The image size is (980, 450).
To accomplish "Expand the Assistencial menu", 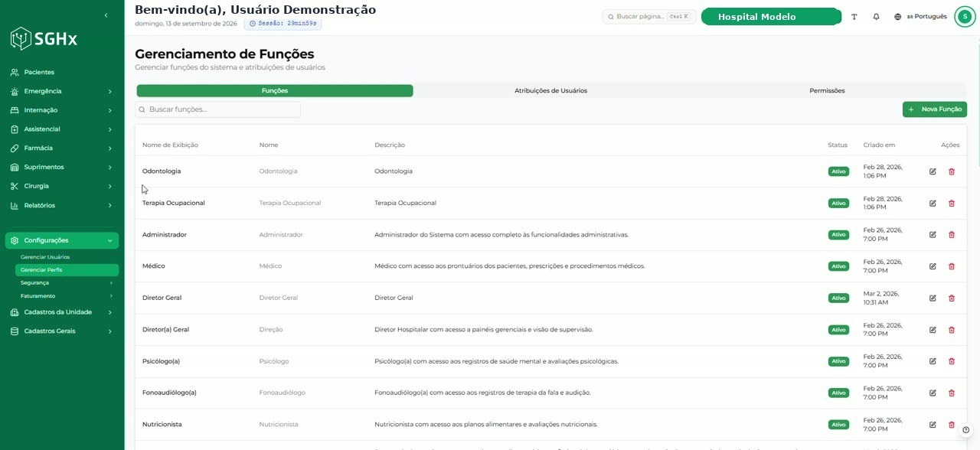I will coord(62,129).
